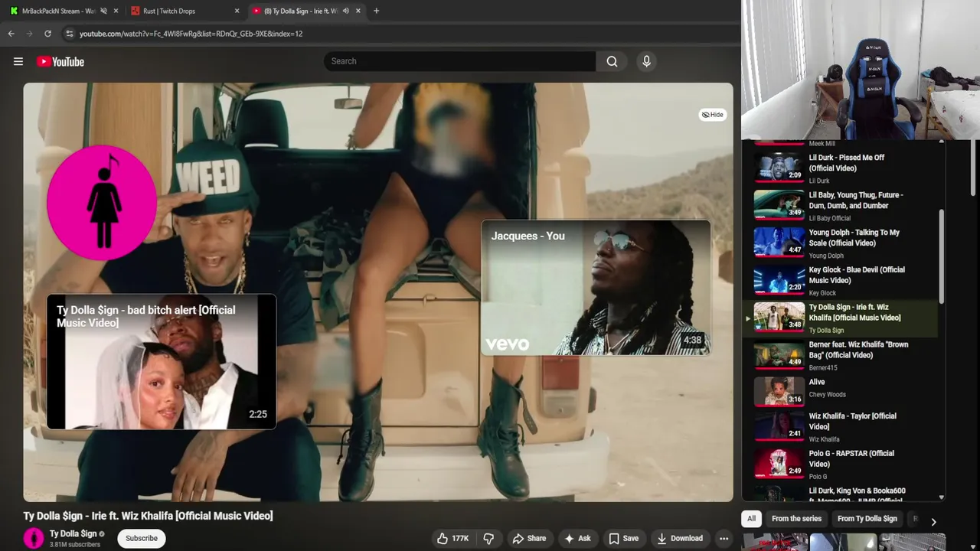Go to the YouTube home logo
The width and height of the screenshot is (980, 551).
[x=60, y=61]
